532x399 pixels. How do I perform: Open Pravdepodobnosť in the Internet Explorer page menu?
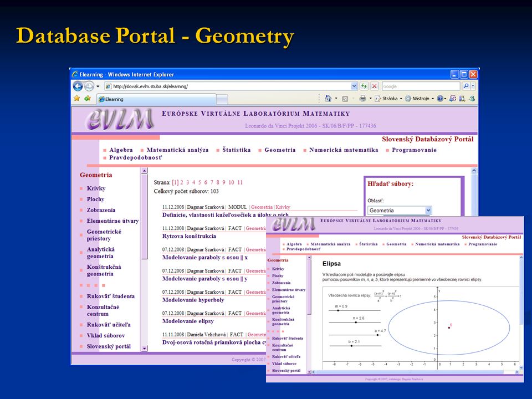[x=135, y=158]
